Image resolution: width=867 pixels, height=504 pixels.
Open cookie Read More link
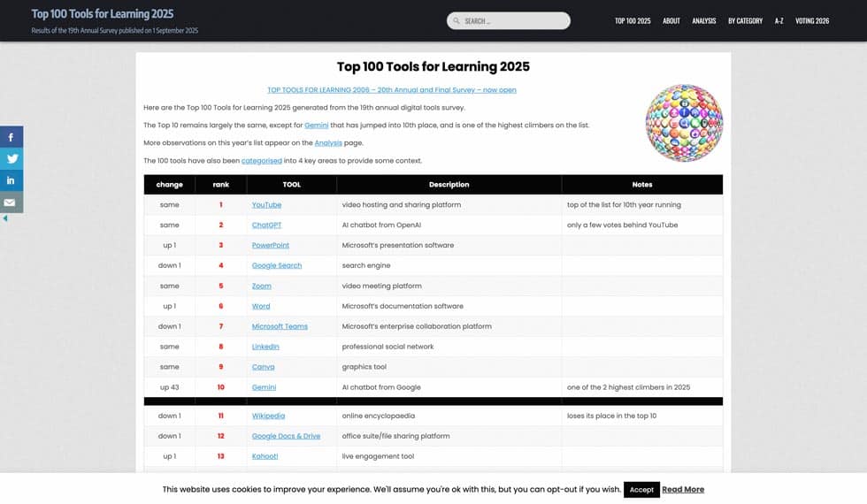[x=683, y=490]
